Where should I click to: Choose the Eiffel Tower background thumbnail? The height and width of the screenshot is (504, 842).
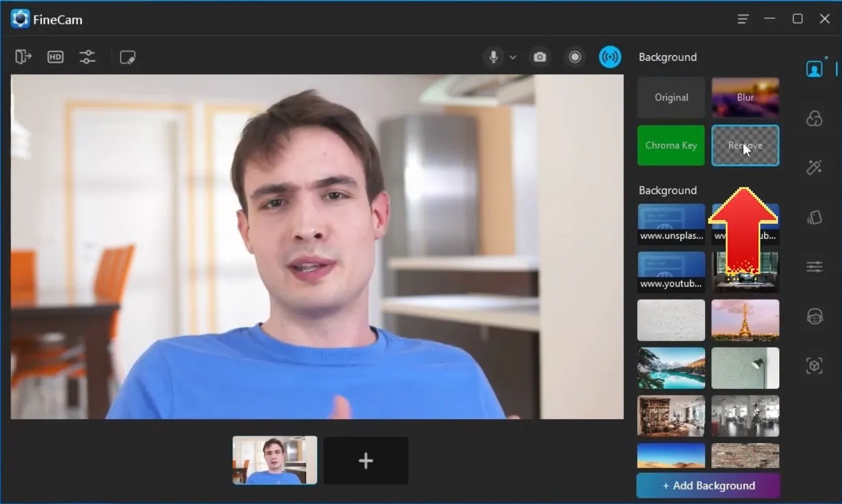pyautogui.click(x=745, y=320)
